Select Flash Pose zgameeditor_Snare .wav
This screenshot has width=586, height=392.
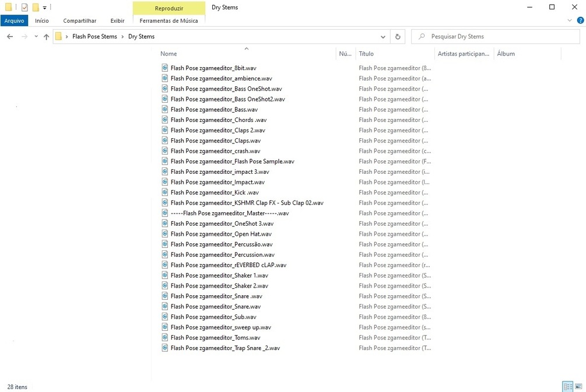(x=216, y=296)
